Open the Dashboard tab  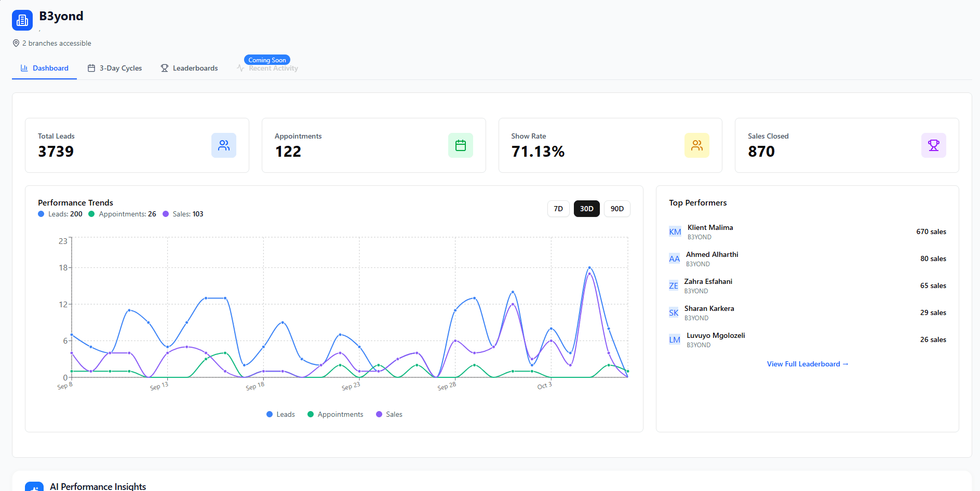pyautogui.click(x=44, y=68)
